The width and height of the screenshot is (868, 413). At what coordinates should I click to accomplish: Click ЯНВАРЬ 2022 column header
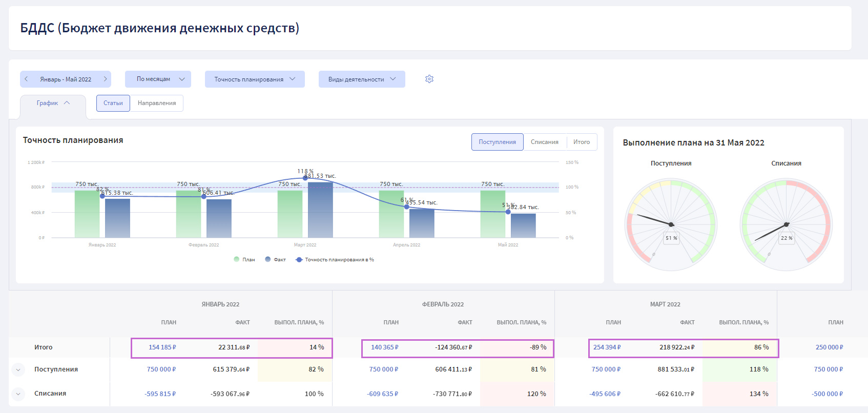[x=220, y=304]
